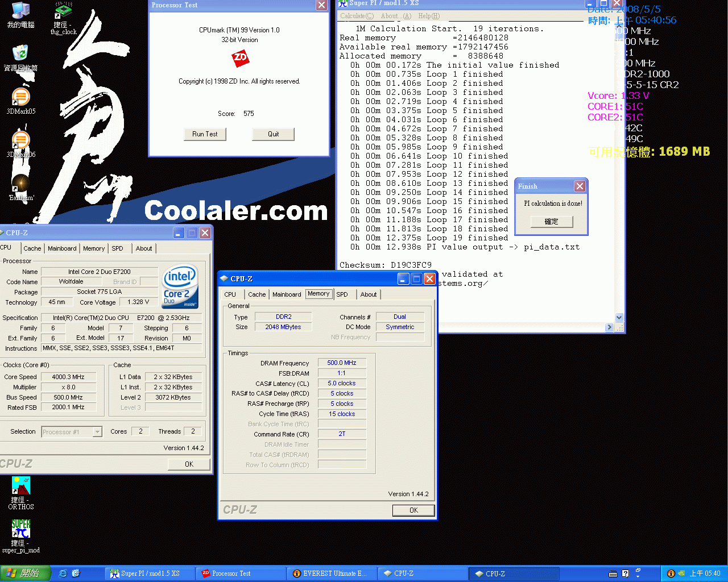Click the orange EVEREST tray icon
This screenshot has width=728, height=582.
[671, 573]
